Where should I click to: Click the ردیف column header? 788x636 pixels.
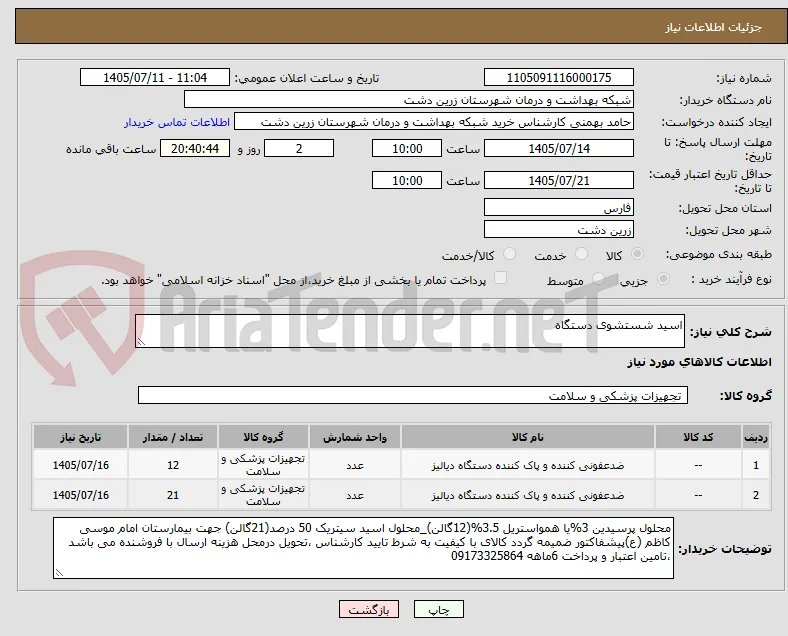tap(756, 437)
